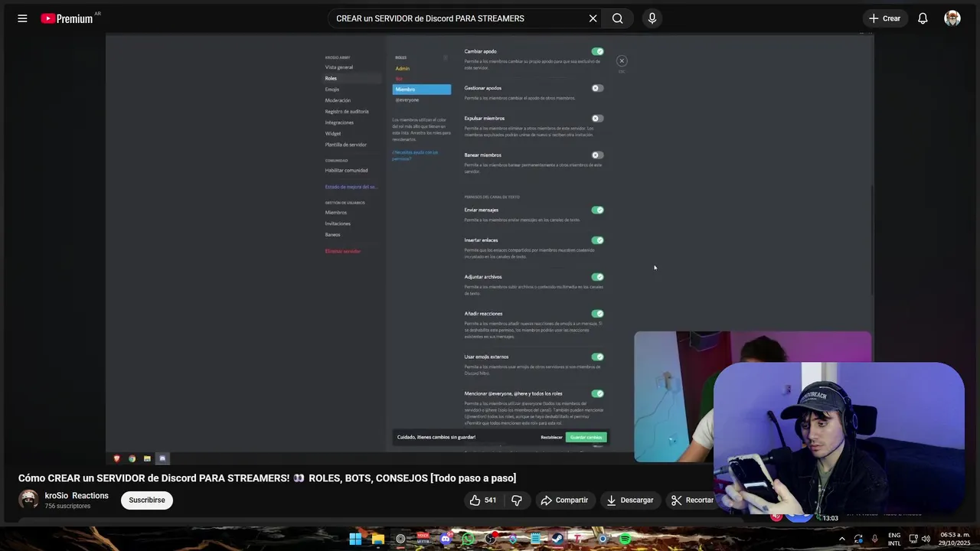Open YouTube notifications bell

coord(923,18)
